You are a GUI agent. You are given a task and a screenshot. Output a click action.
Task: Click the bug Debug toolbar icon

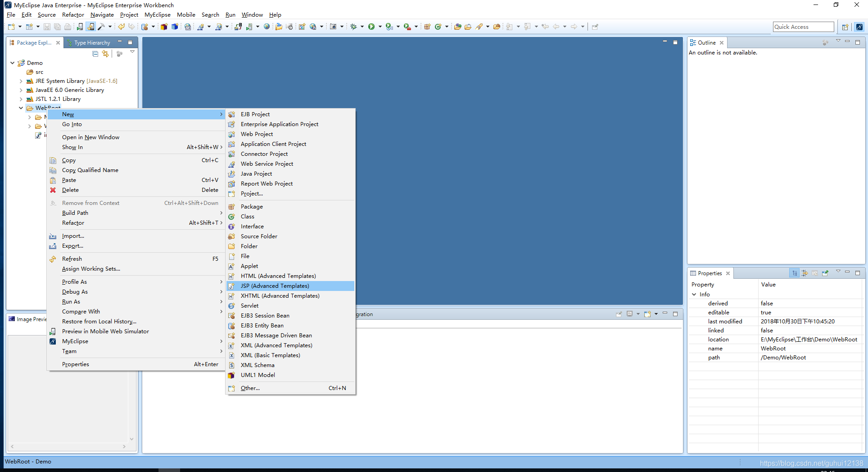[x=354, y=27]
